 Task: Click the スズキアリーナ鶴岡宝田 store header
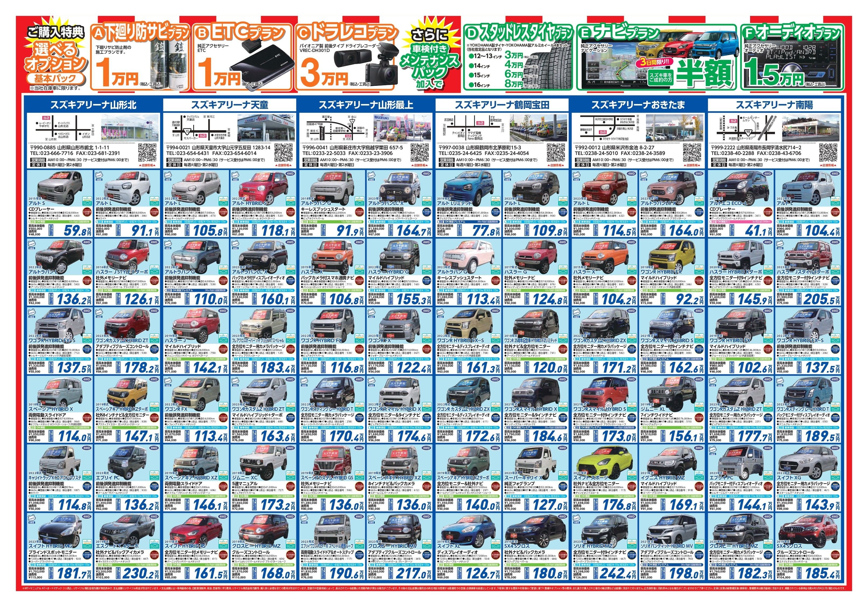point(502,105)
